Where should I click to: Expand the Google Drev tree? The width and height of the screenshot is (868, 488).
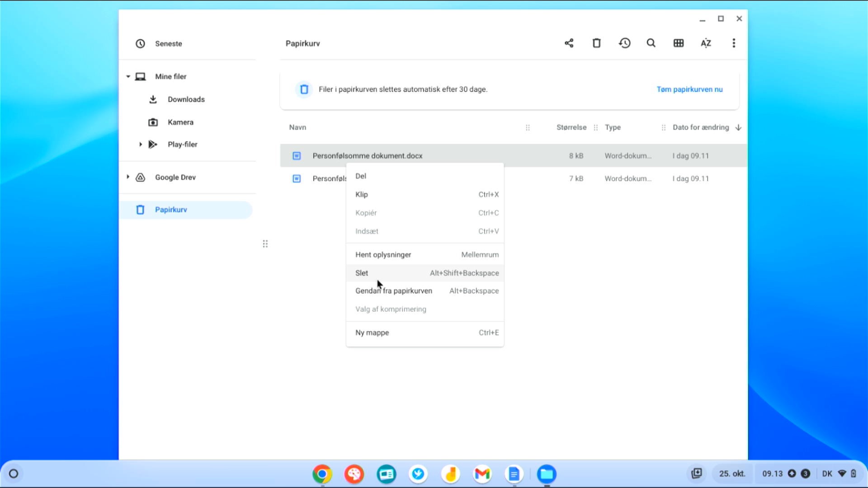coord(128,177)
